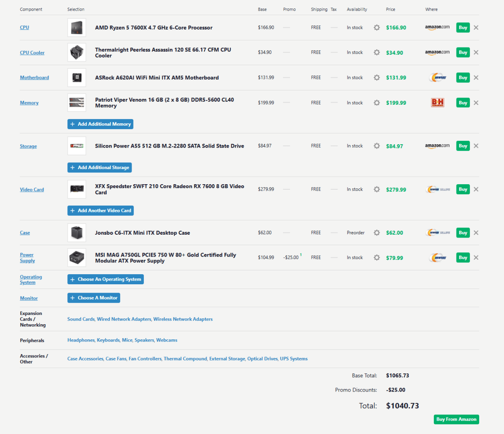Open Thermal Compound accessories link
504x434 pixels.
(x=185, y=359)
